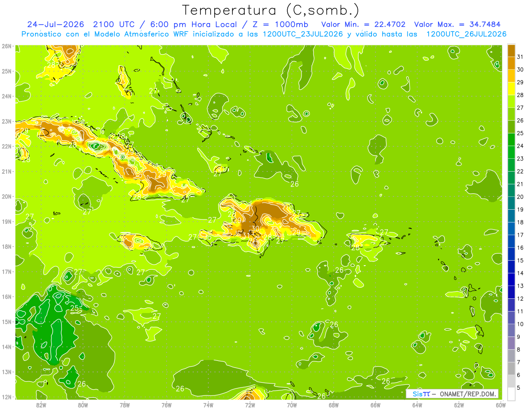The image size is (532, 411).
Task: Click the 26N latitude axis label
Action: (7, 46)
